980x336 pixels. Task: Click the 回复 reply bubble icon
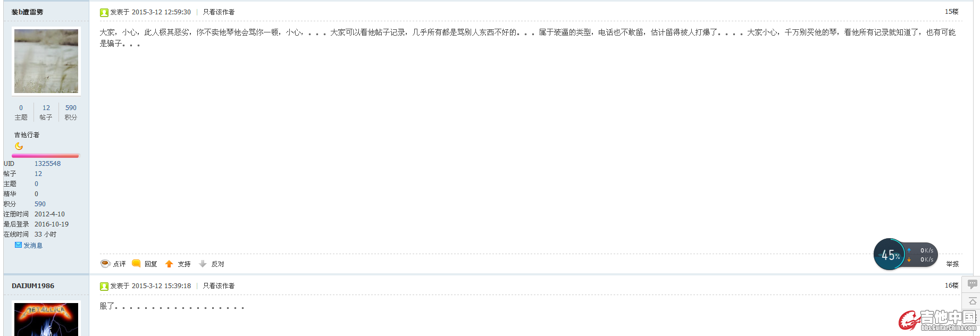click(136, 264)
